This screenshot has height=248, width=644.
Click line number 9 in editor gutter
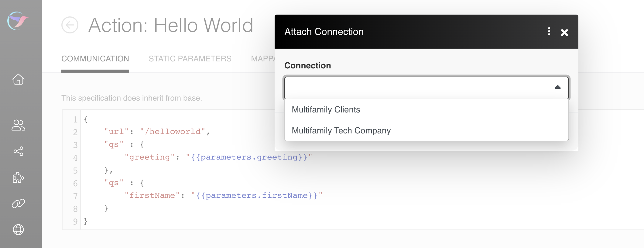(75, 222)
